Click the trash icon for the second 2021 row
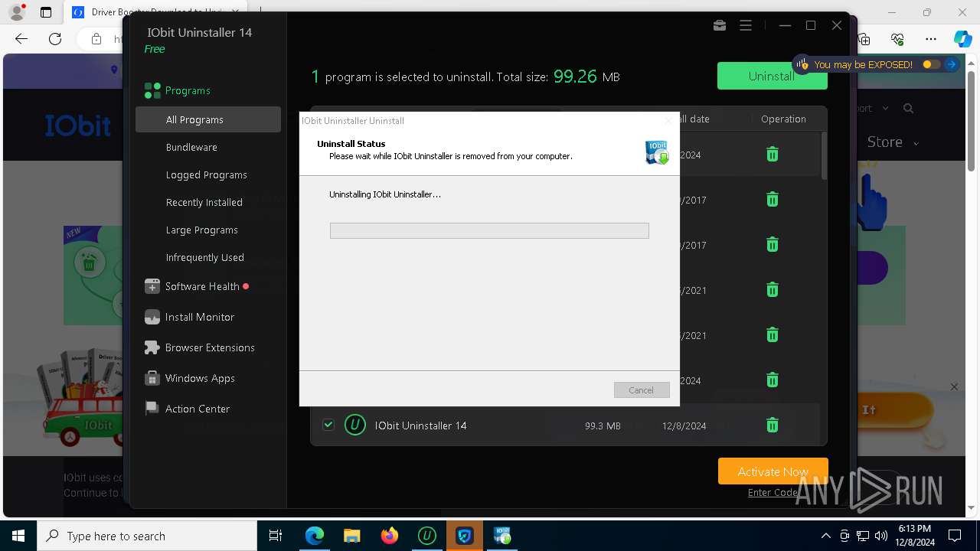980x551 pixels. (x=773, y=335)
